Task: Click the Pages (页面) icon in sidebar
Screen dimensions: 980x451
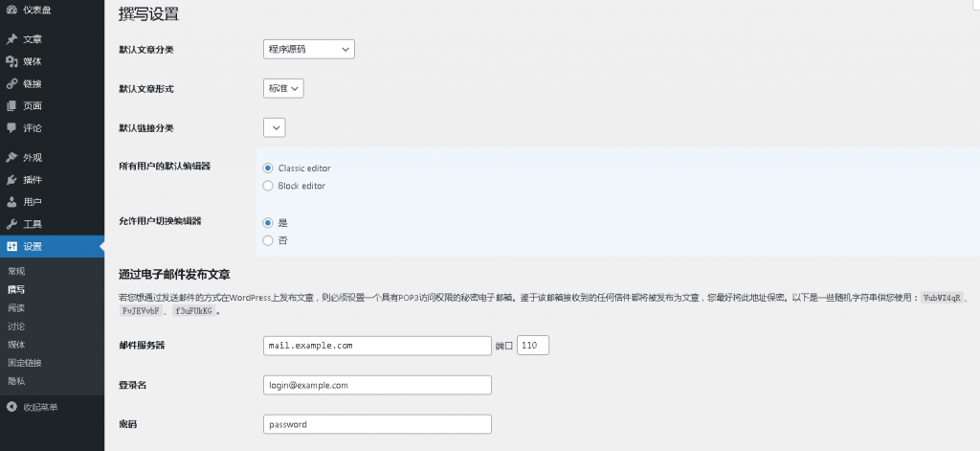Action: pos(11,105)
